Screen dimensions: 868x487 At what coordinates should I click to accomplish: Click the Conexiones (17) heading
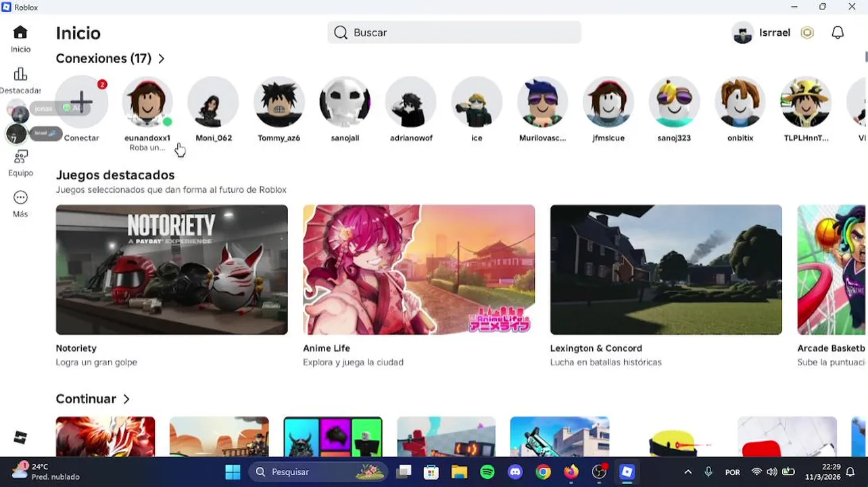pos(103,59)
